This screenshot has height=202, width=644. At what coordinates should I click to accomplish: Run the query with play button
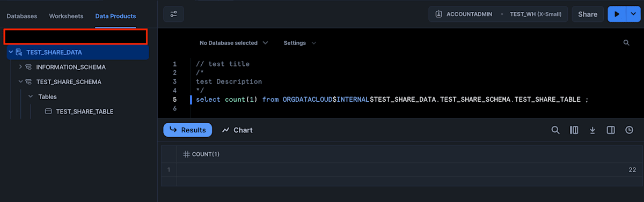point(617,14)
